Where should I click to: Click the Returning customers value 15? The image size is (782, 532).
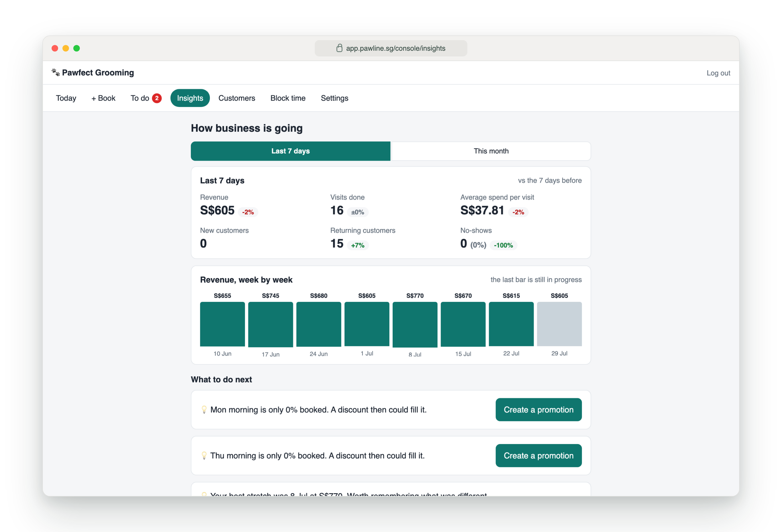coord(337,243)
